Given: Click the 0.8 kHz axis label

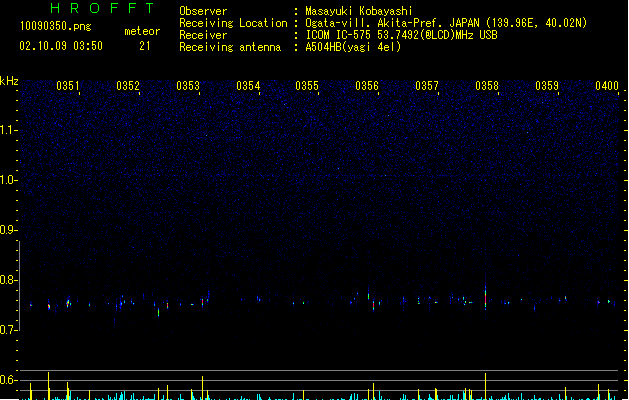Looking at the screenshot, I should [9, 280].
